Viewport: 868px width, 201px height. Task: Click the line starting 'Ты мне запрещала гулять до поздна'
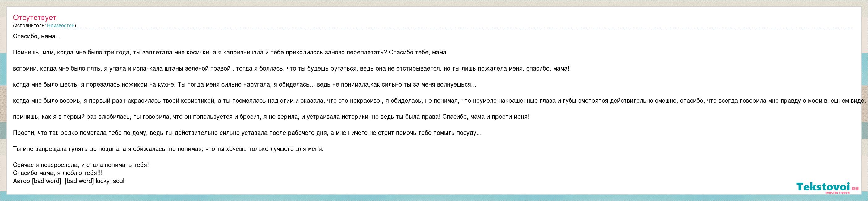pyautogui.click(x=168, y=149)
